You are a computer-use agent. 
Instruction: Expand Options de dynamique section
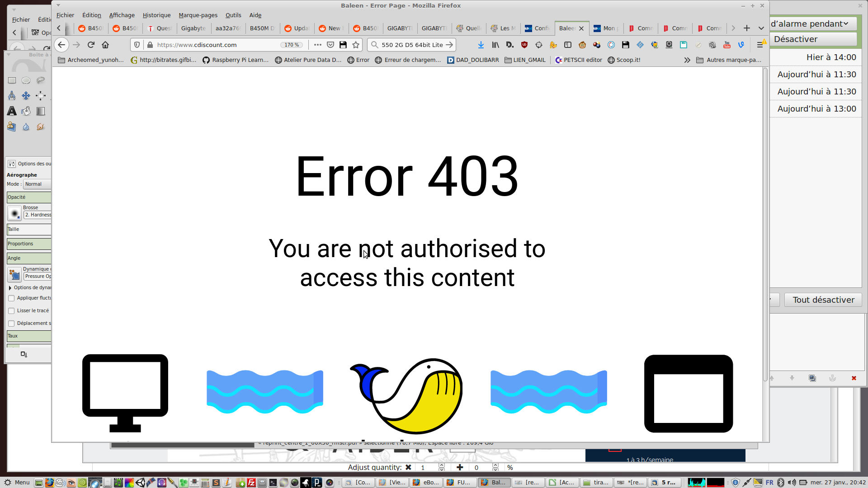tap(10, 288)
